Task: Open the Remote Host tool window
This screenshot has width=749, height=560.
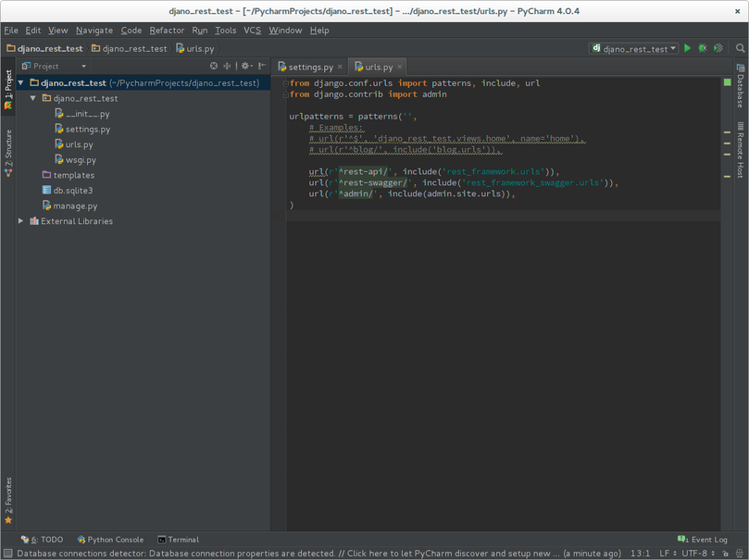Action: click(x=741, y=150)
